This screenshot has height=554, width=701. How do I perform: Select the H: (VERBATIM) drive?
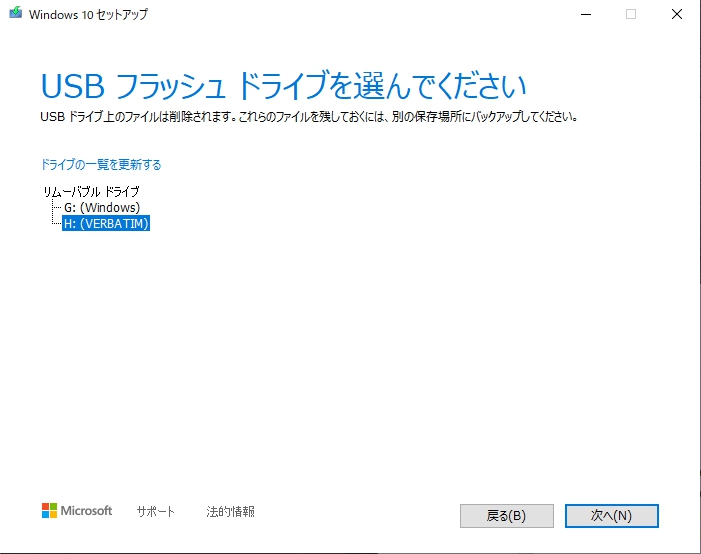pos(106,224)
